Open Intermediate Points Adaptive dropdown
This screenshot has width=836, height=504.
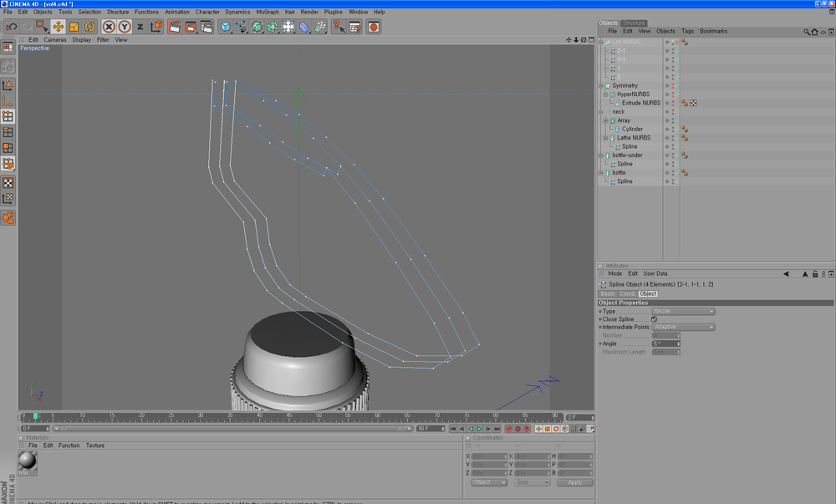[684, 327]
